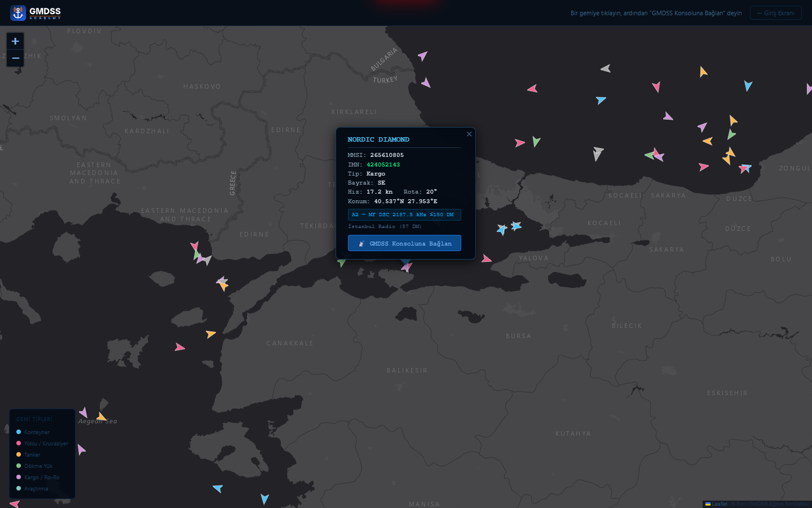
Task: Close the NORDIC DIAMOND ship popup
Action: tap(469, 134)
